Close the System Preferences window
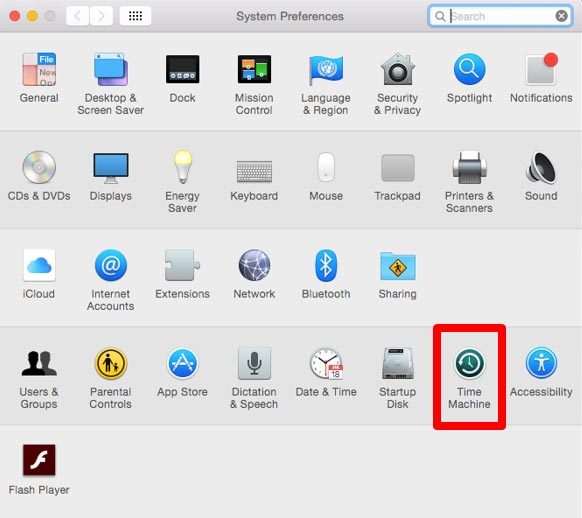This screenshot has width=582, height=518. [x=15, y=16]
